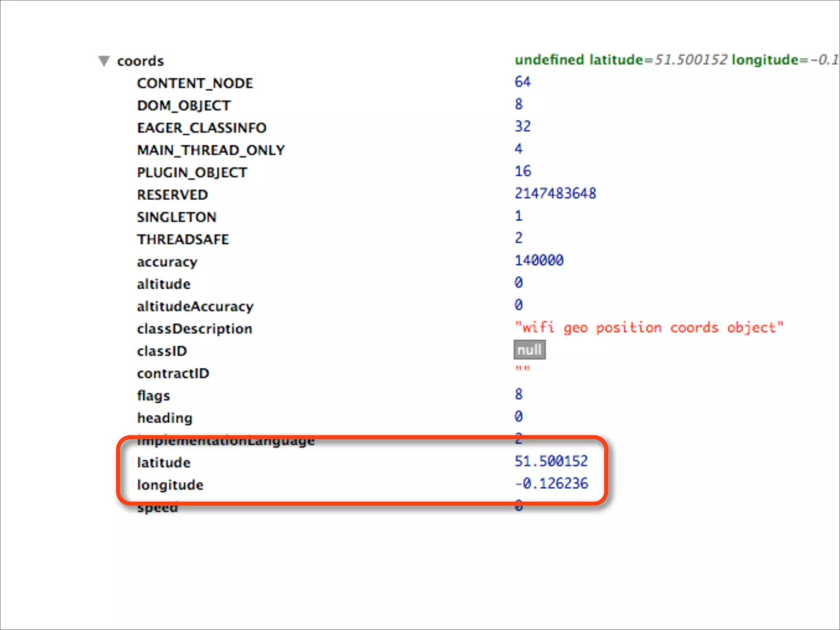
Task: Select the heading property name
Action: pyautogui.click(x=164, y=418)
